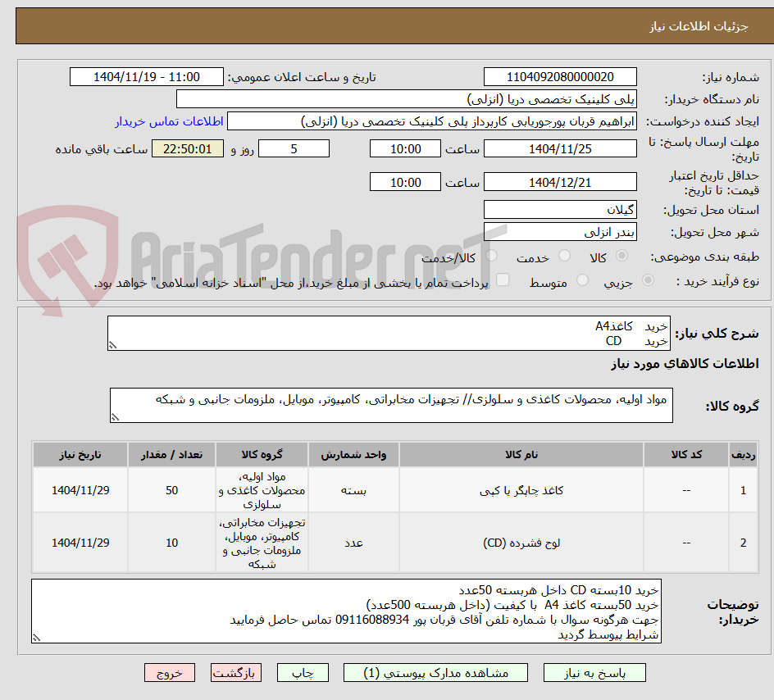Select the متوسط purchase type radio
The width and height of the screenshot is (774, 700).
point(582,280)
